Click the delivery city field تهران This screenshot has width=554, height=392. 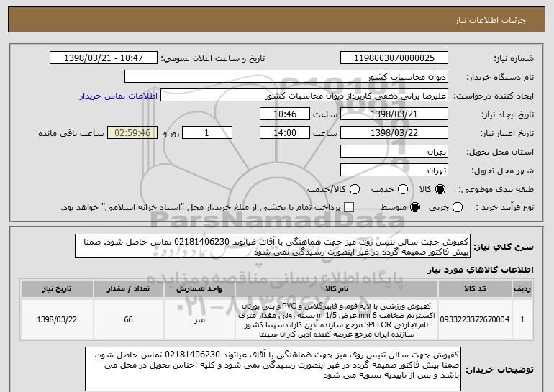tap(394, 170)
